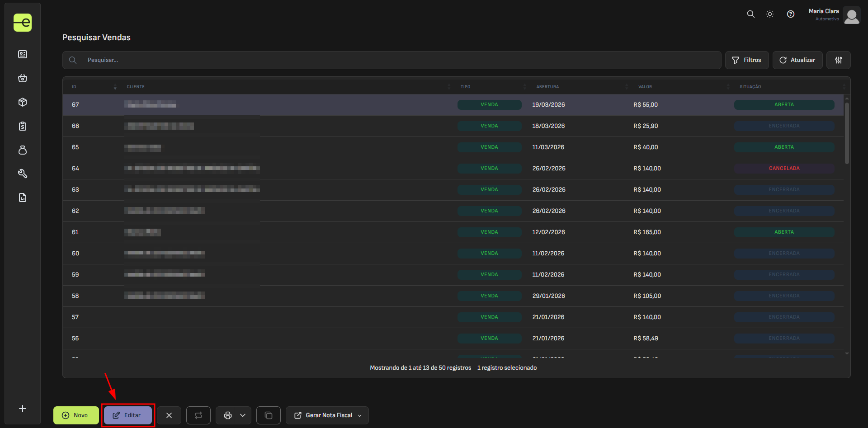Click the Atualizar button

coord(797,60)
